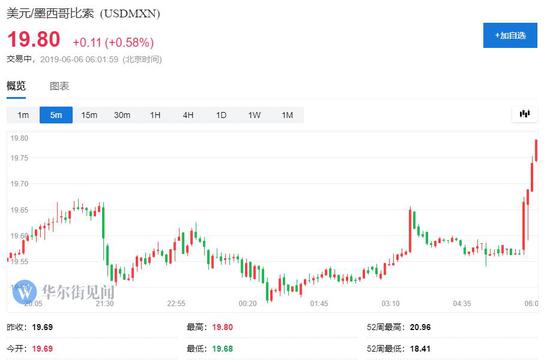Click the 00:20 time axis label
The image size is (550, 363).
tap(248, 303)
